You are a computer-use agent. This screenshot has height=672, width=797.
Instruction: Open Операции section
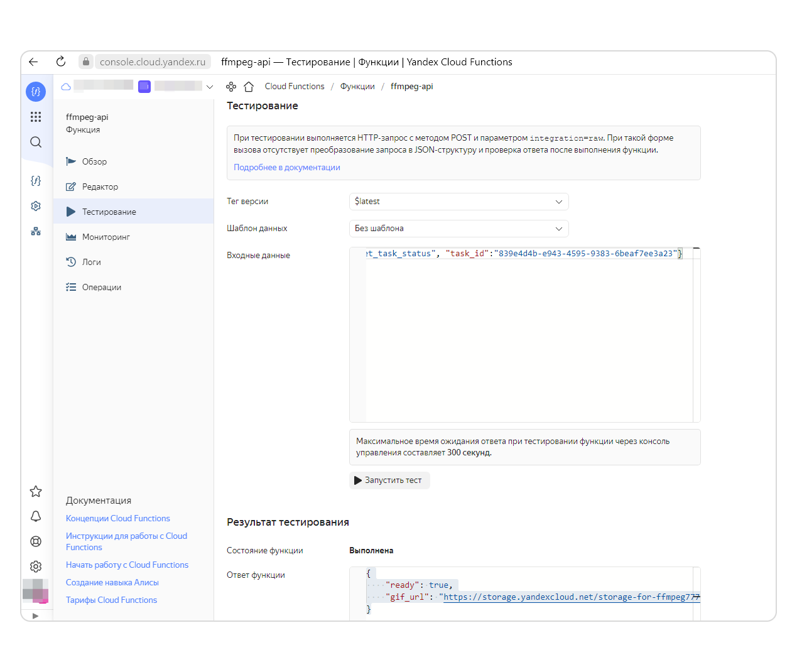click(x=133, y=287)
